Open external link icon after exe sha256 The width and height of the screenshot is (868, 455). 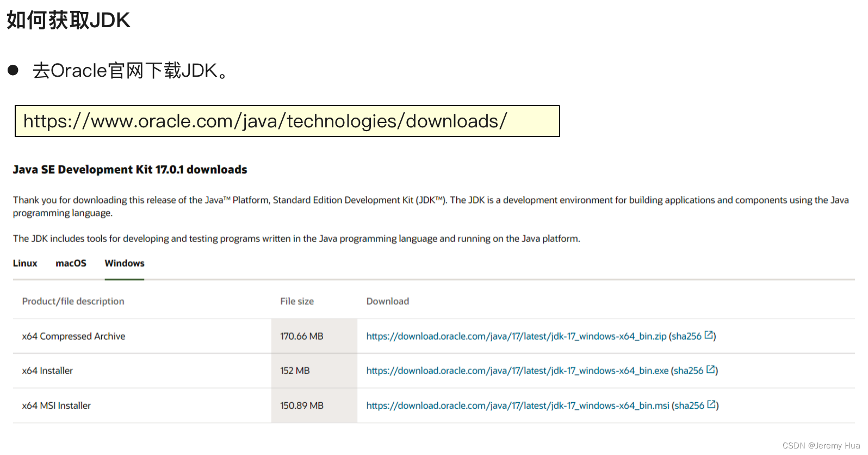[x=711, y=370]
